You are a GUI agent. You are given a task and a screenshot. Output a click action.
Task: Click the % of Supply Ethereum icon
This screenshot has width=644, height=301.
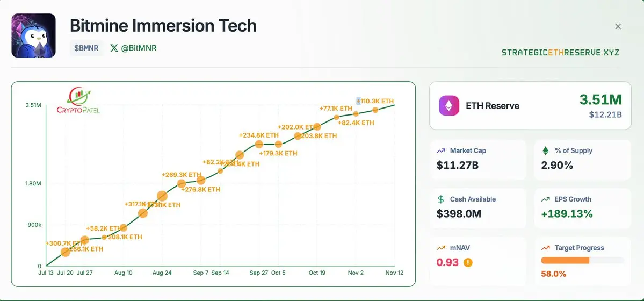546,151
